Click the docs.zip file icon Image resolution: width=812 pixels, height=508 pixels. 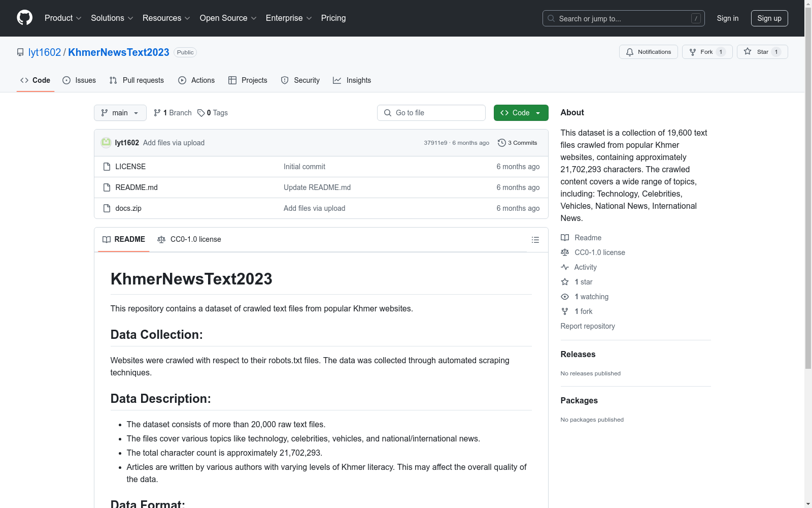(x=107, y=208)
